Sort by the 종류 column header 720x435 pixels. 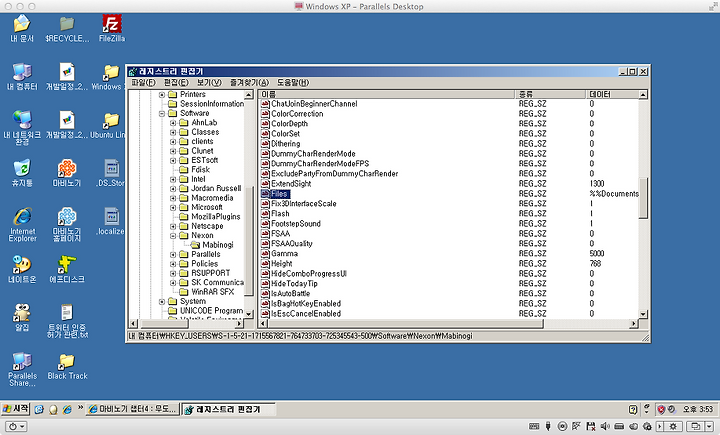click(x=551, y=94)
